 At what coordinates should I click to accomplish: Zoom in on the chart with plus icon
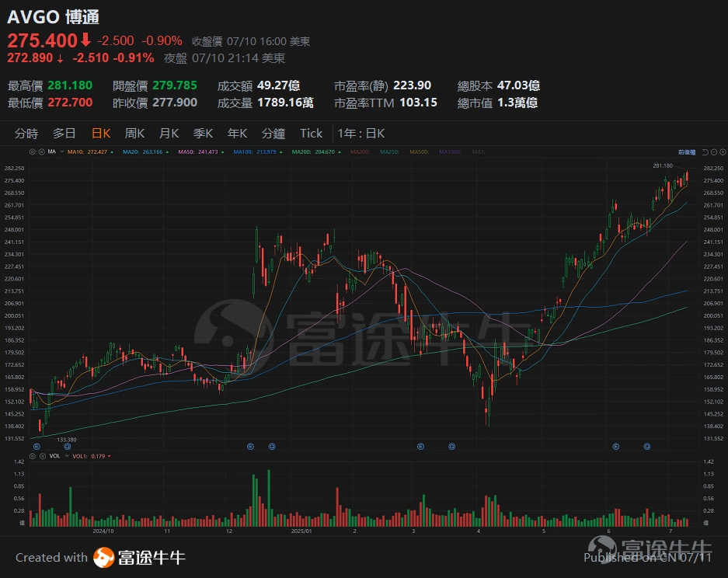coord(723,152)
